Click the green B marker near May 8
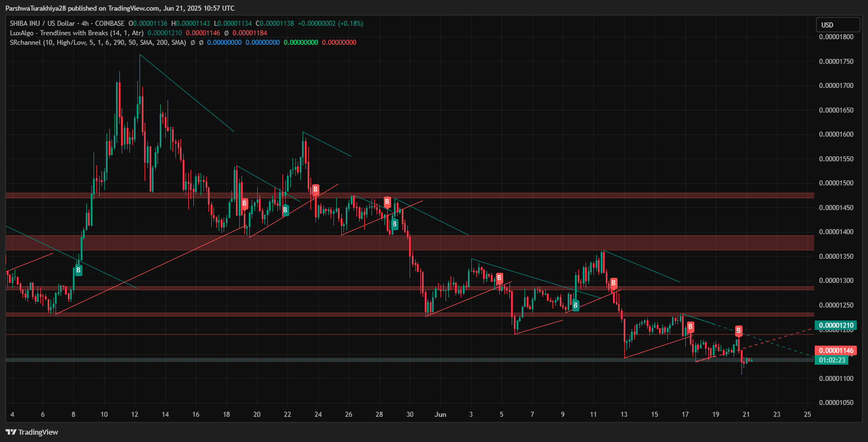The image size is (868, 442). pyautogui.click(x=78, y=270)
